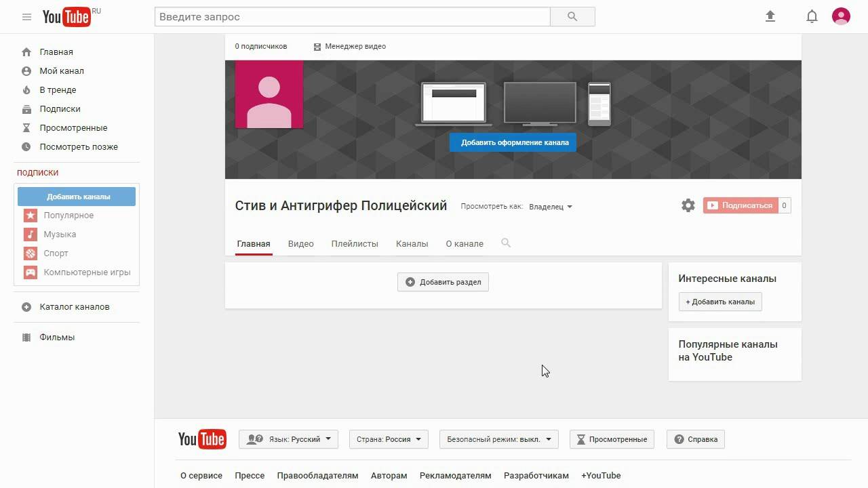Expand the Владелец view-as dropdown
The image size is (868, 488).
[551, 207]
